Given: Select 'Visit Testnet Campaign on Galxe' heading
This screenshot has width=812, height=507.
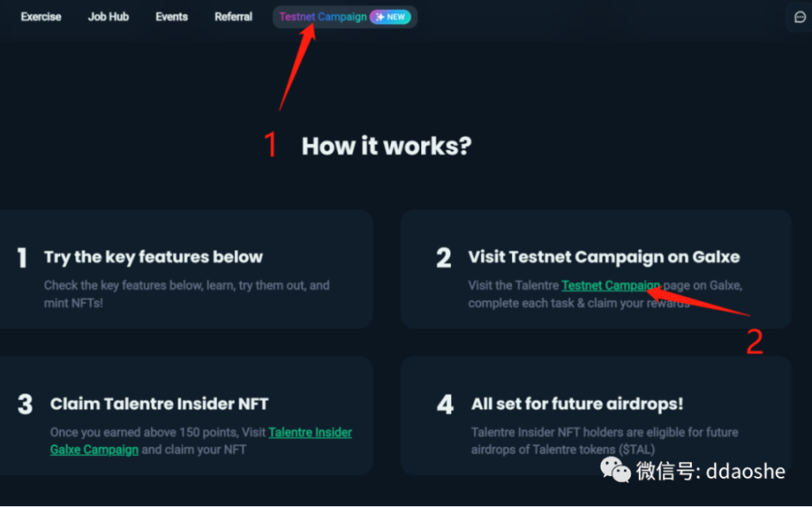Looking at the screenshot, I should pyautogui.click(x=603, y=257).
